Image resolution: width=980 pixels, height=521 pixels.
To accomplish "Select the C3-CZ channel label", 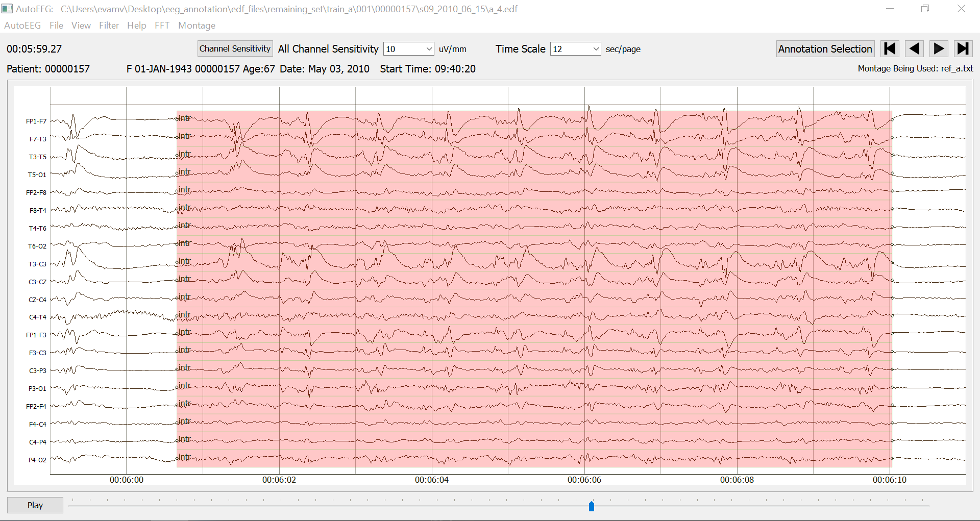I will tap(38, 282).
